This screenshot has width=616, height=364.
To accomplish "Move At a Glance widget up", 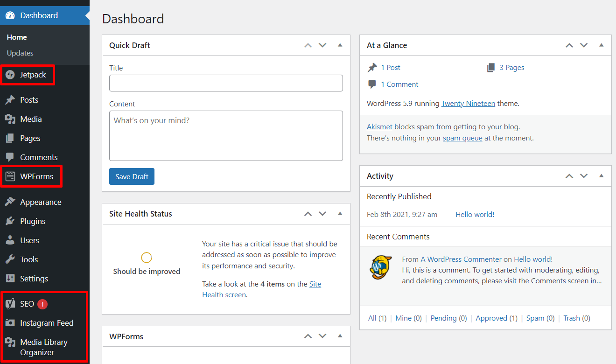I will 569,45.
